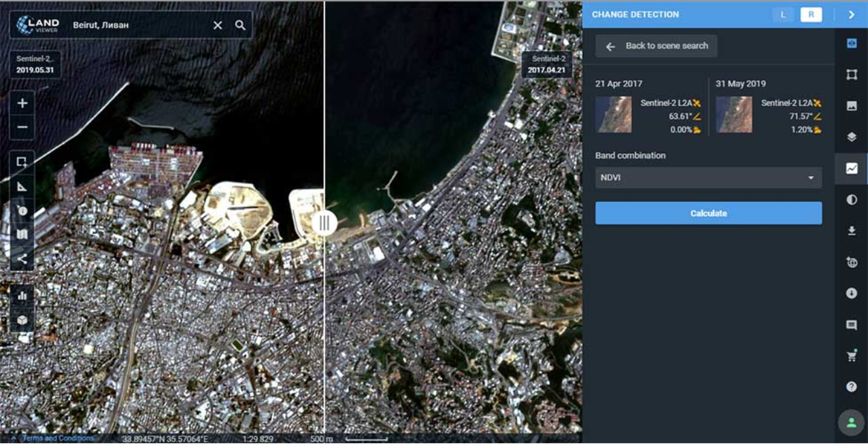Open the share map tool
The width and height of the screenshot is (868, 446).
pos(22,258)
